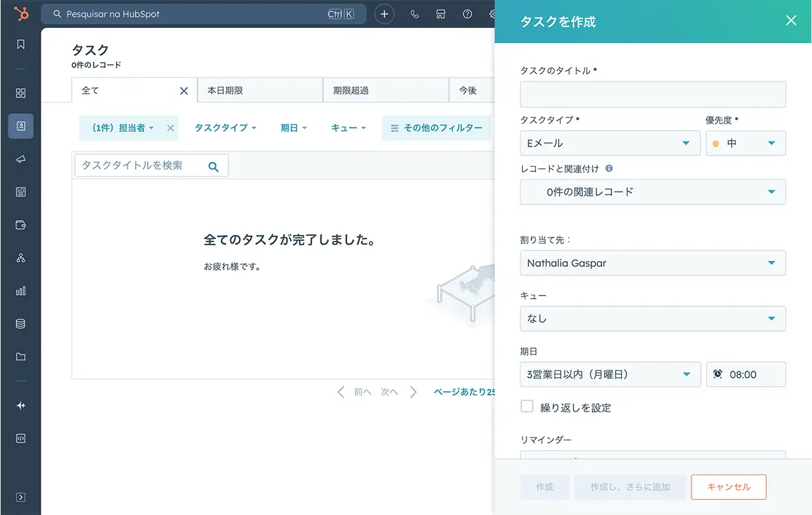This screenshot has width=812, height=515.
Task: Open the 割り当て先 dropdown Nathalia Gaspar
Action: point(653,263)
